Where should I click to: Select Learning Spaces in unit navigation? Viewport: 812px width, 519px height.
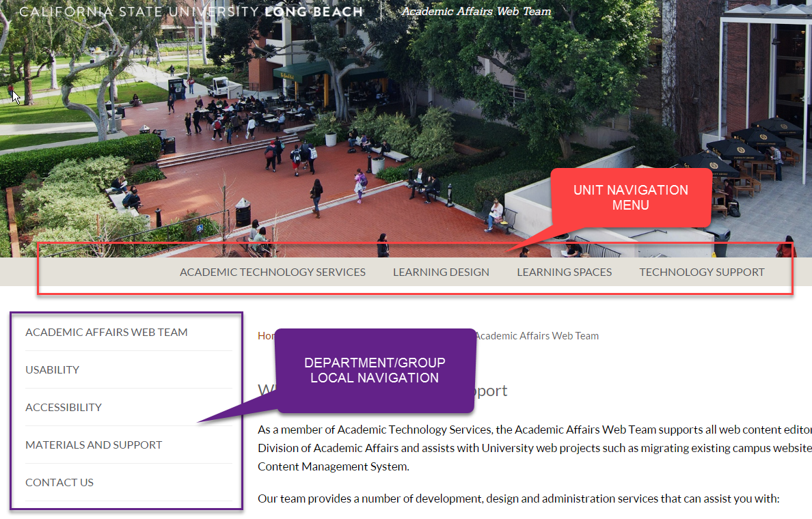(x=564, y=272)
